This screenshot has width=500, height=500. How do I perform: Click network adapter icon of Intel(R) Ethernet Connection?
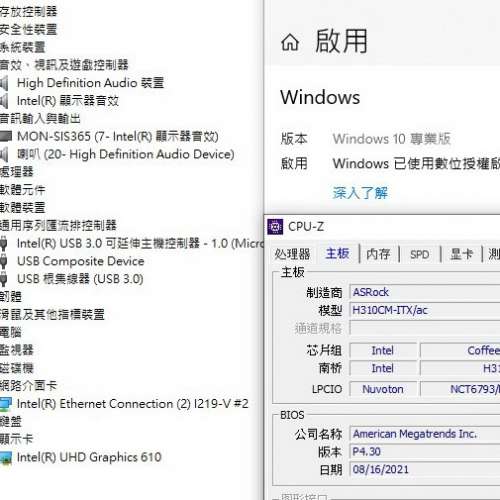[6, 404]
